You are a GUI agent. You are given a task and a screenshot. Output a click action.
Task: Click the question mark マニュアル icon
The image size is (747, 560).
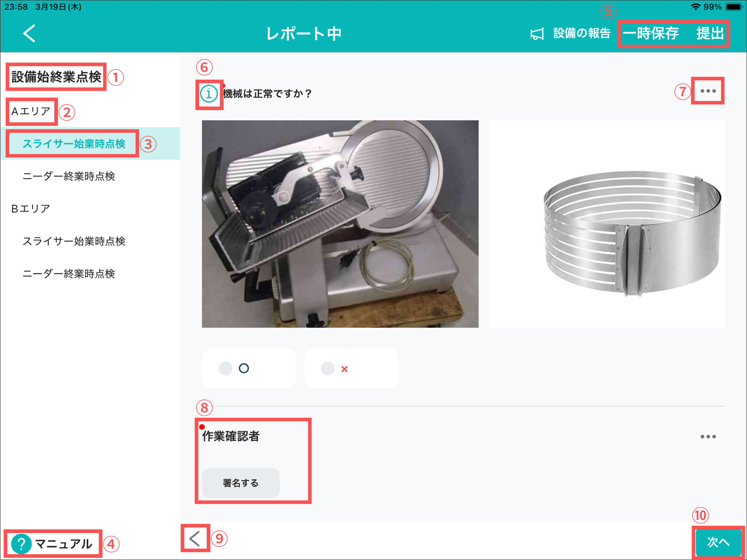point(21,544)
